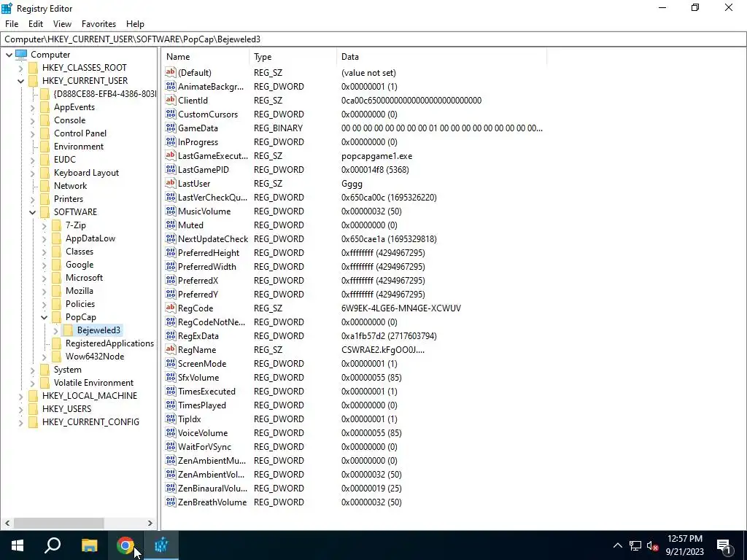Expand the Bejeweled3 node
Screen dimensions: 747x560
55,330
